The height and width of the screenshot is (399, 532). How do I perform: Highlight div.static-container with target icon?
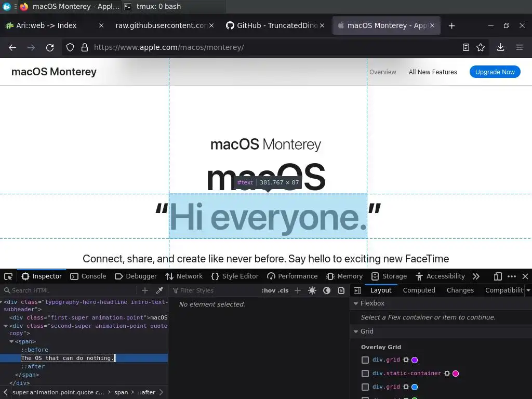tap(447, 373)
